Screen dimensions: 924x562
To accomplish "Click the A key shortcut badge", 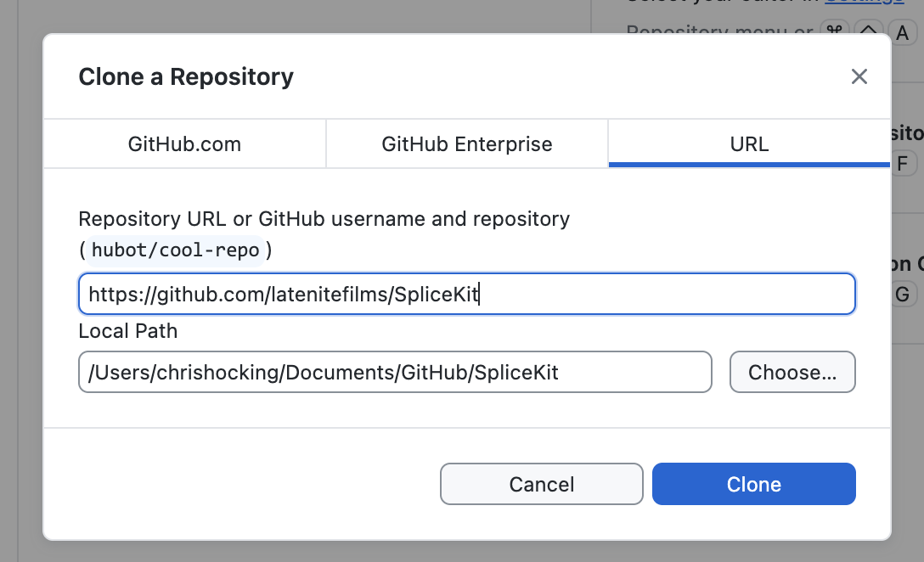I will [903, 32].
